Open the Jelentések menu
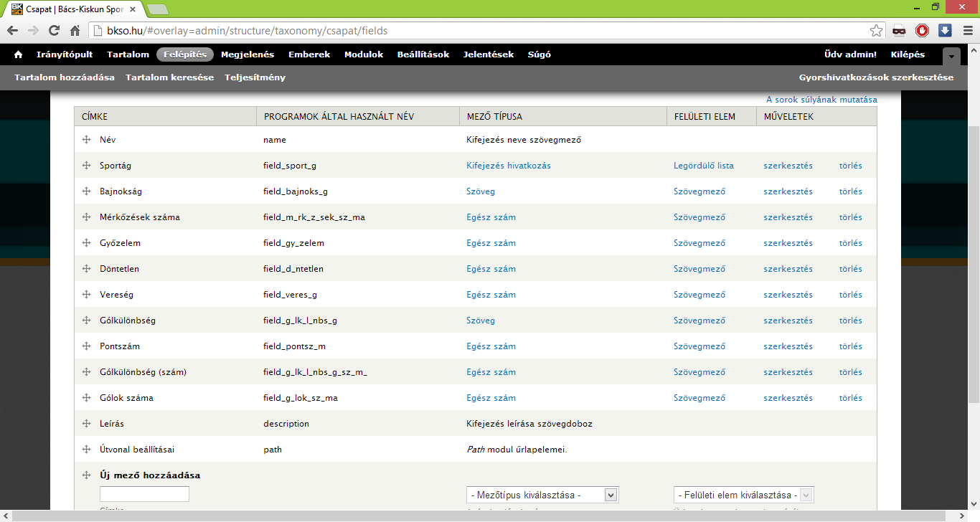The image size is (980, 522). coord(489,54)
